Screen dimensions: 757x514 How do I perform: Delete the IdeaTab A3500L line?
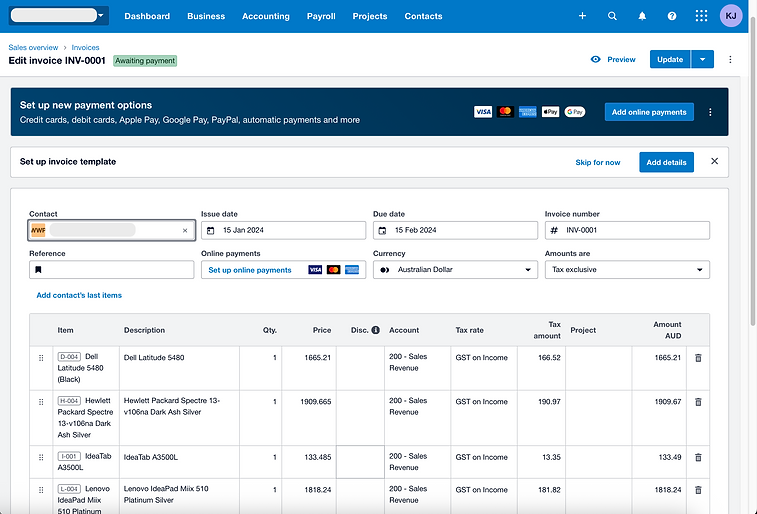click(698, 457)
